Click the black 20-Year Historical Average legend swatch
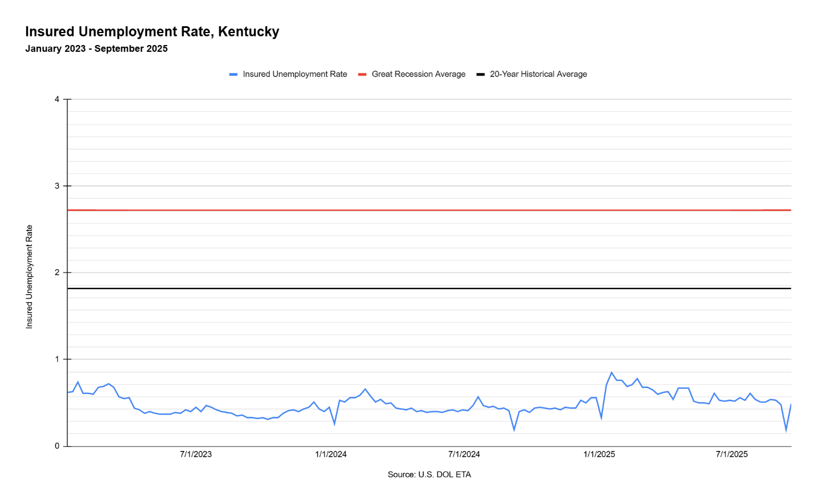This screenshot has height=504, width=816. pyautogui.click(x=480, y=75)
